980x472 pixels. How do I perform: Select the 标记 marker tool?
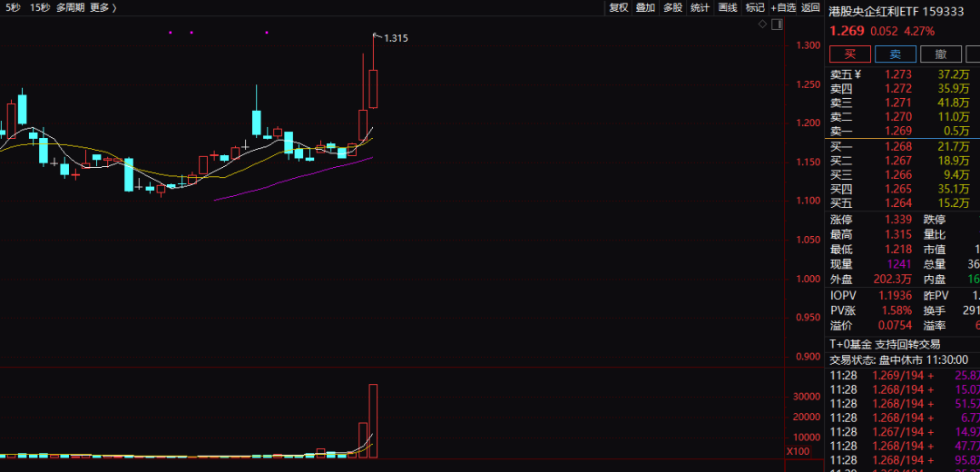click(755, 7)
